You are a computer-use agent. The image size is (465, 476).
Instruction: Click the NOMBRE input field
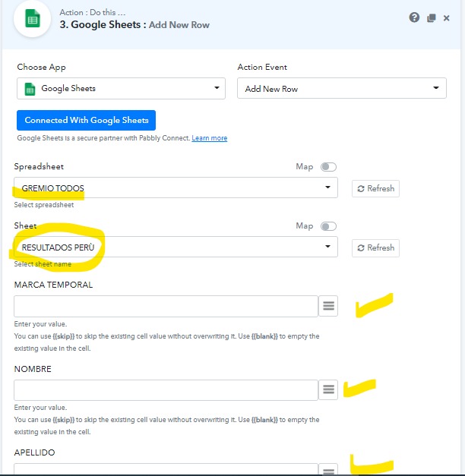(166, 390)
